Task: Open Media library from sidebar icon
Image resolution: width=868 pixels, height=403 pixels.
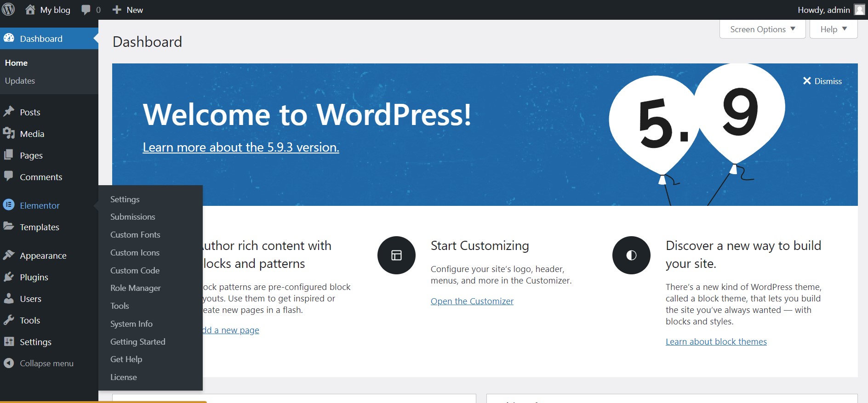Action: (9, 133)
